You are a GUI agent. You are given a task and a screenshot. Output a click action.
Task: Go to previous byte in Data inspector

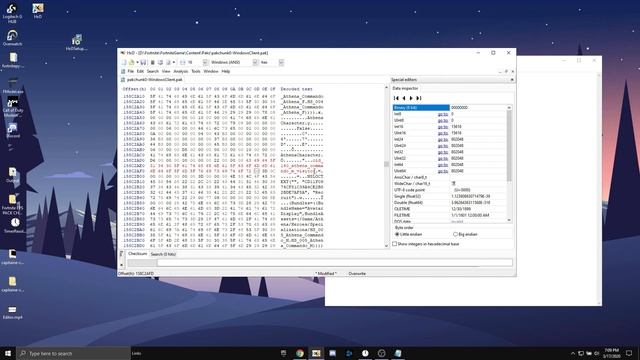tap(404, 98)
